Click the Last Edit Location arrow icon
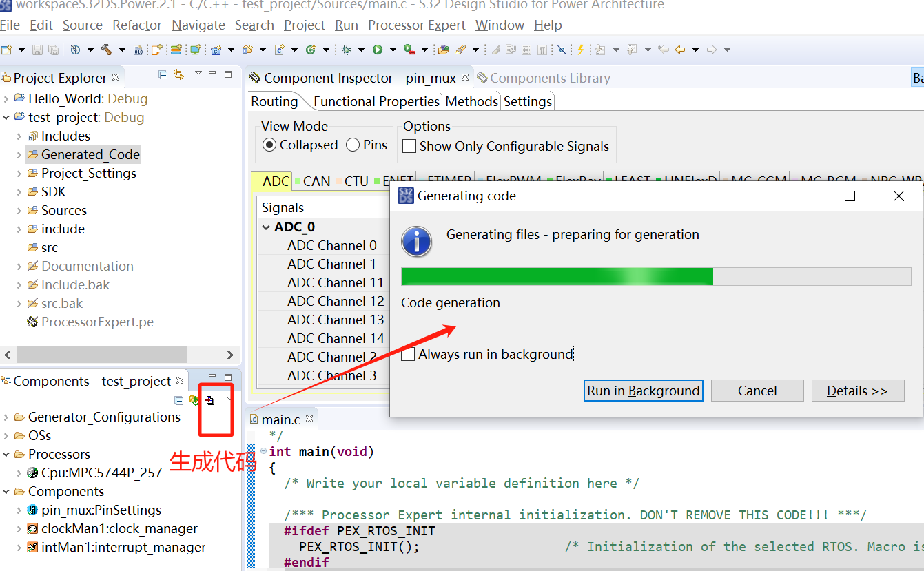 pyautogui.click(x=663, y=50)
